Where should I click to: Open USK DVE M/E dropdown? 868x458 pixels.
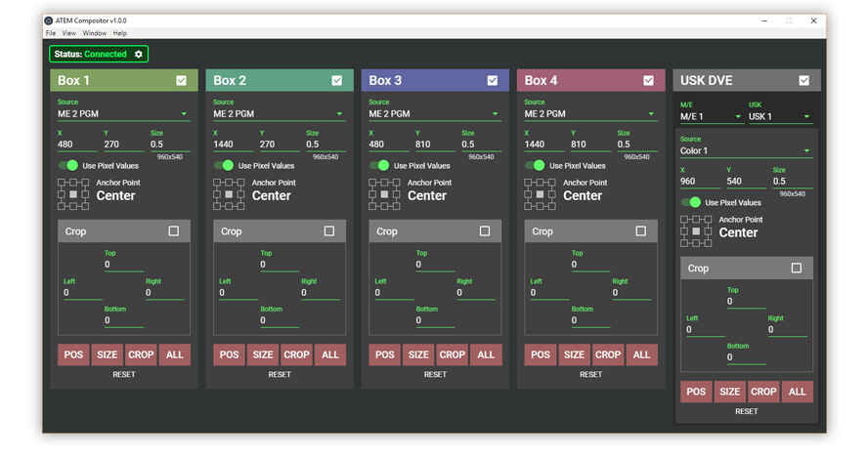(x=711, y=117)
